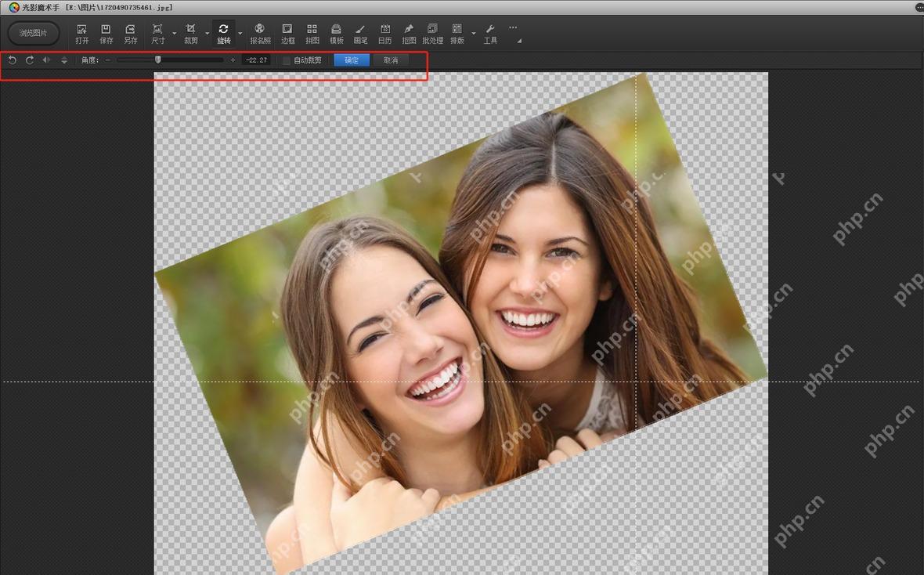This screenshot has height=575, width=924.
Task: Click the app logo in the title bar
Action: click(x=13, y=7)
